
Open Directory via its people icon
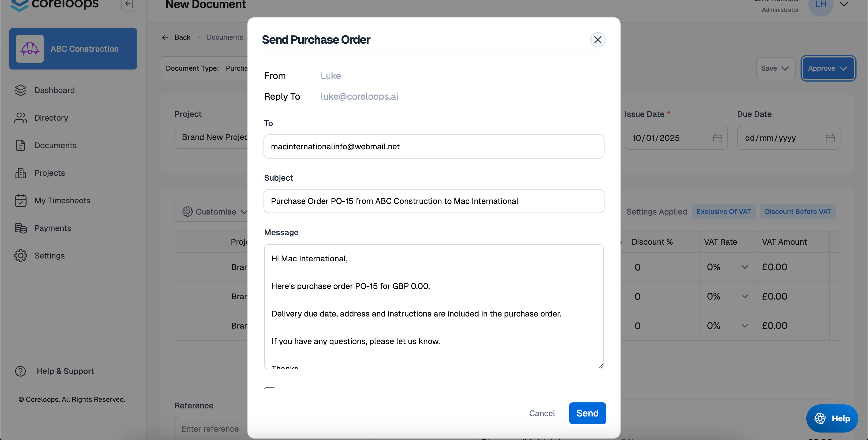(x=21, y=118)
